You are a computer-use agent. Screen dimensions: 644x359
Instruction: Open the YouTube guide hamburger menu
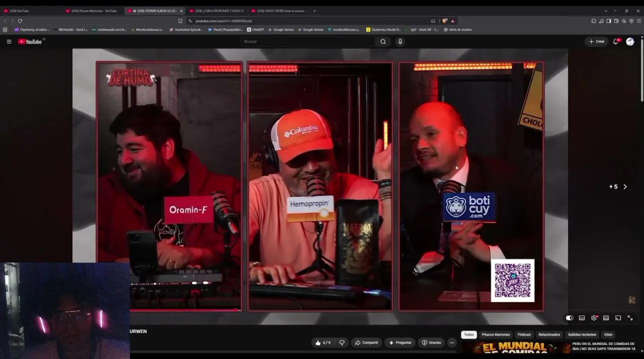coord(9,42)
